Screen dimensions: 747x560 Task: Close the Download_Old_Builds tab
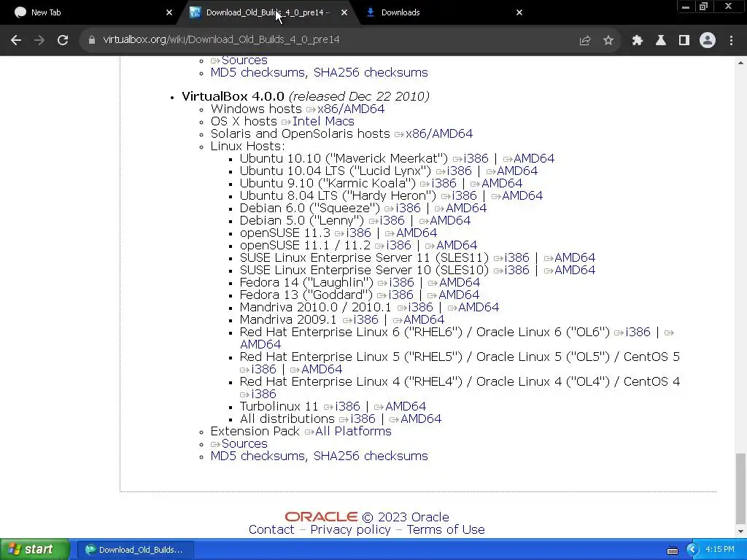click(x=344, y=12)
